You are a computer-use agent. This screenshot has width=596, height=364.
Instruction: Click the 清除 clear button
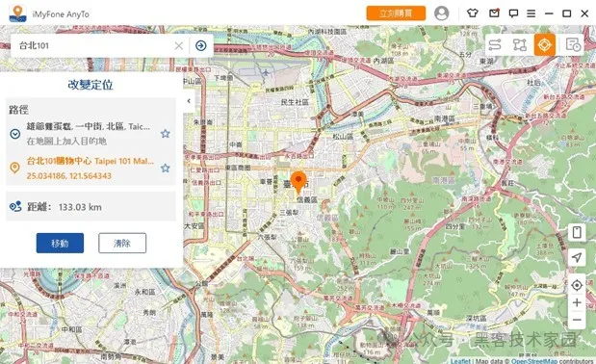(122, 244)
